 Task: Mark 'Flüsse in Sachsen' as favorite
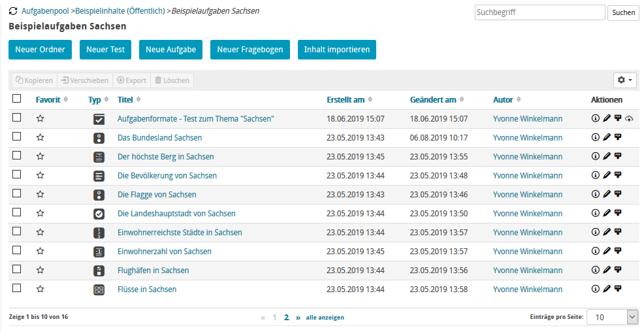(x=40, y=289)
